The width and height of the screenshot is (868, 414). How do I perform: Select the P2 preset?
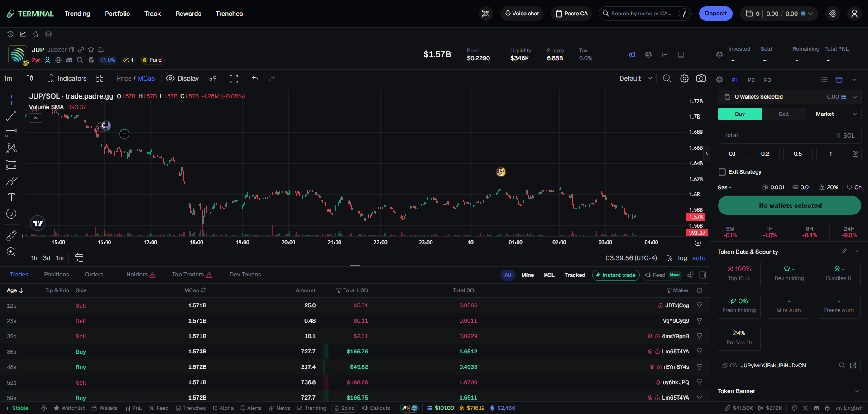click(x=751, y=80)
